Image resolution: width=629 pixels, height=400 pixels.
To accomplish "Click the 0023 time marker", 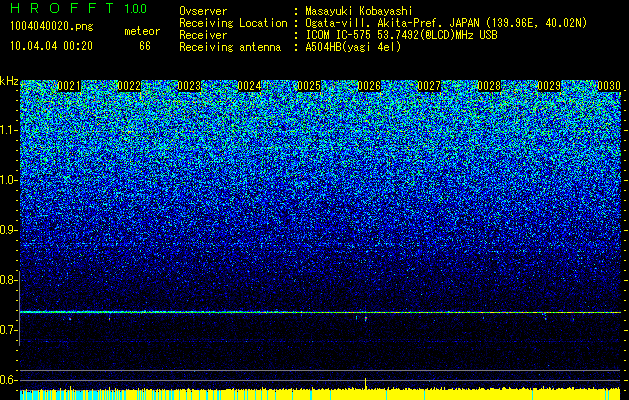I will pyautogui.click(x=189, y=86).
